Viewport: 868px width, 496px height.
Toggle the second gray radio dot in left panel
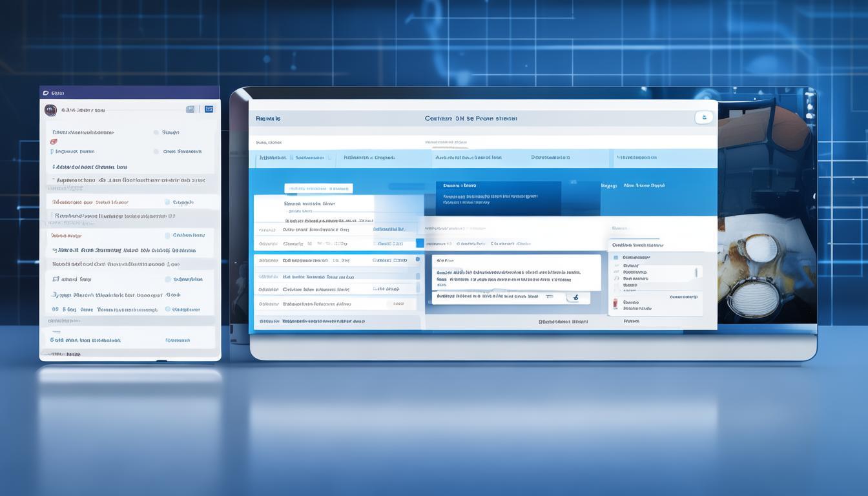pos(156,152)
